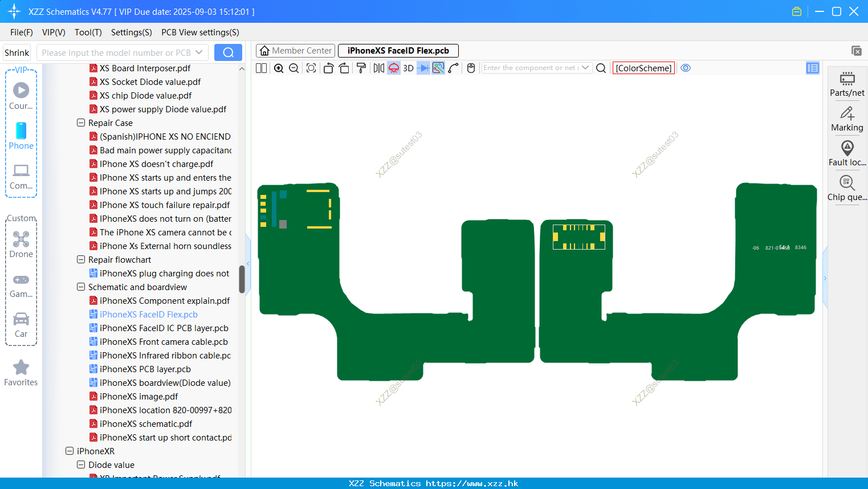This screenshot has height=489, width=868.
Task: Select the paint roller format tool
Action: point(361,68)
